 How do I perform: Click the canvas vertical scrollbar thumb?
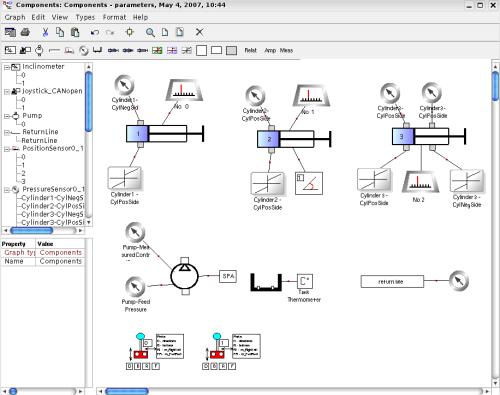pyautogui.click(x=495, y=86)
